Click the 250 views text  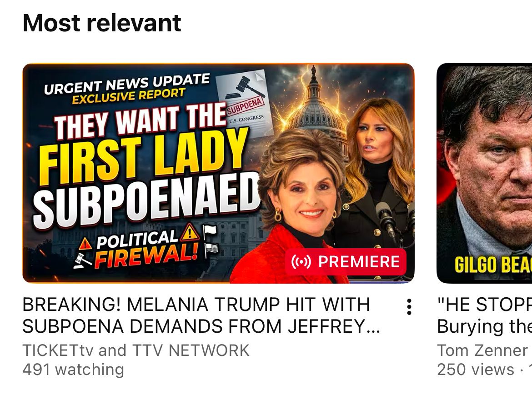(x=475, y=370)
